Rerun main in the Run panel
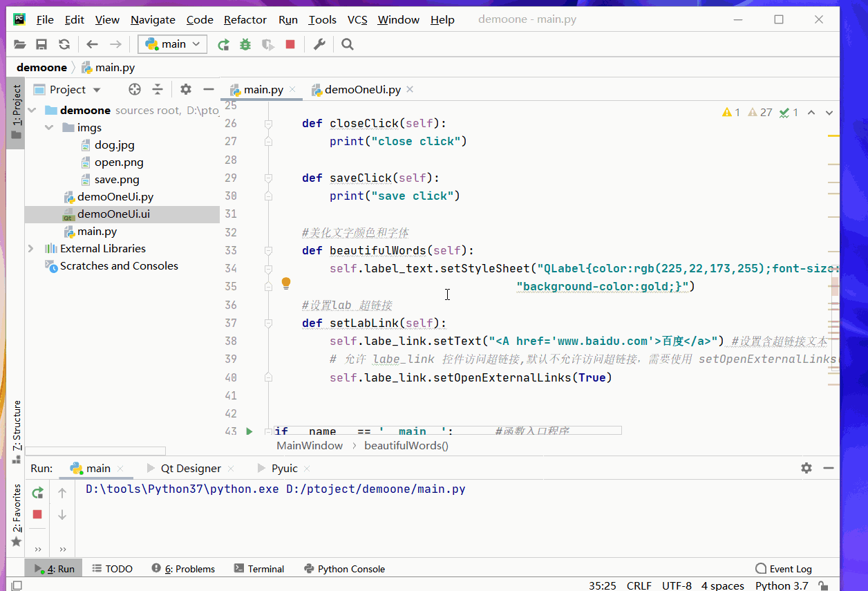868x591 pixels. (x=37, y=493)
